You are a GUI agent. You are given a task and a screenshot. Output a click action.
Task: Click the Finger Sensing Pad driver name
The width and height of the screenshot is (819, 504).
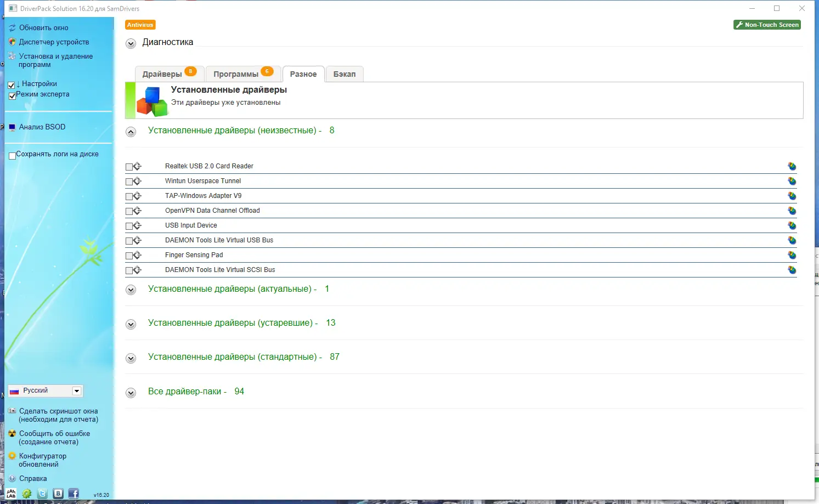pos(194,255)
